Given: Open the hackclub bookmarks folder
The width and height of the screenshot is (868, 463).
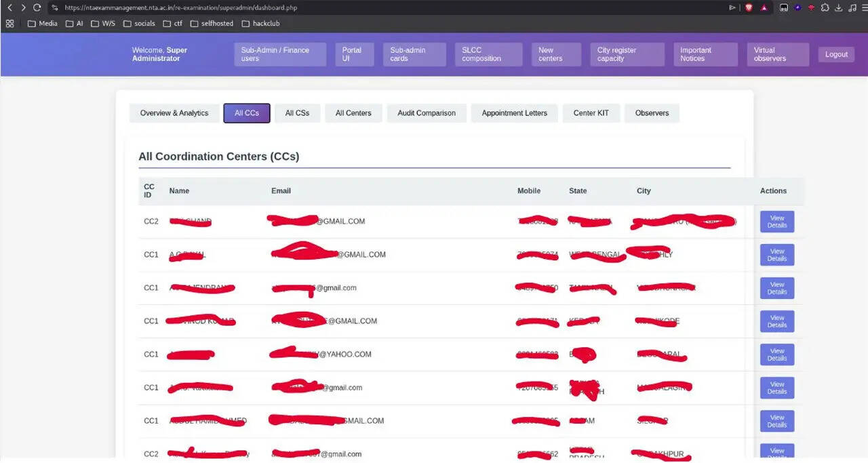Looking at the screenshot, I should click(260, 23).
